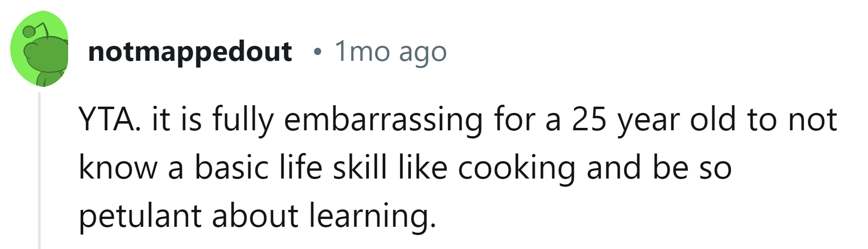Viewport: 868px width, 249px height.
Task: Click the word 'fully' in first line
Action: coord(243,120)
